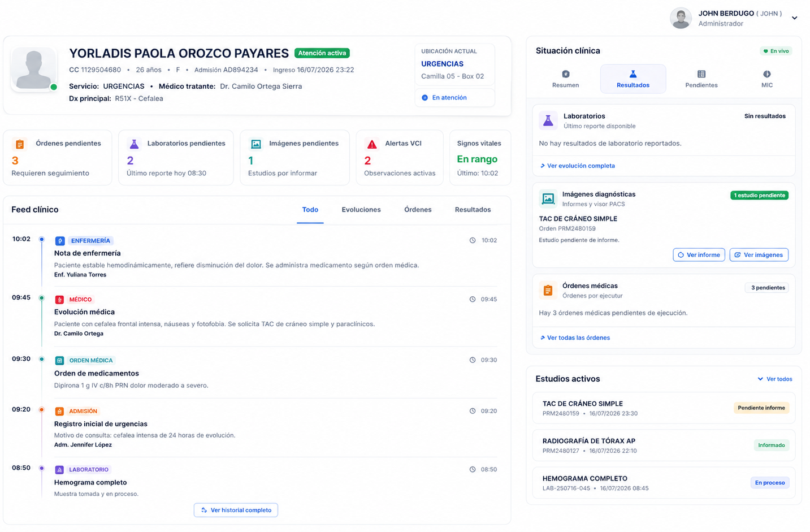Click the Ver historial completo button

pyautogui.click(x=236, y=510)
